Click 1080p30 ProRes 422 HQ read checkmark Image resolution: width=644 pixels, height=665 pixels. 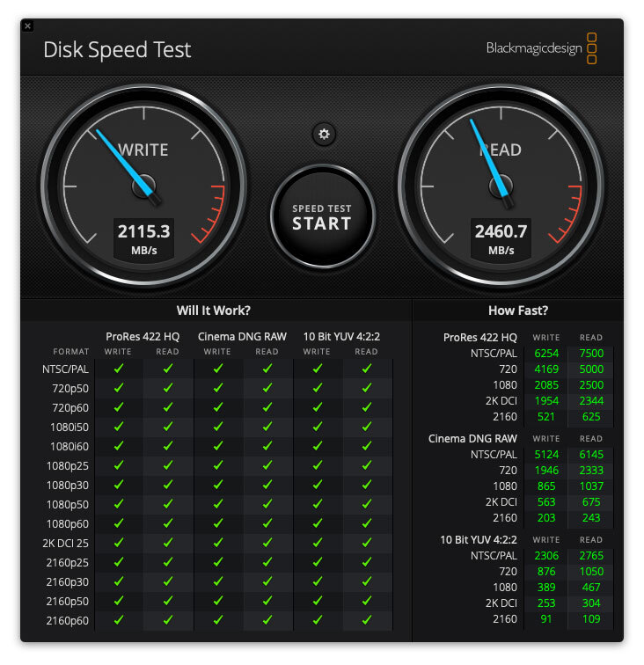168,485
